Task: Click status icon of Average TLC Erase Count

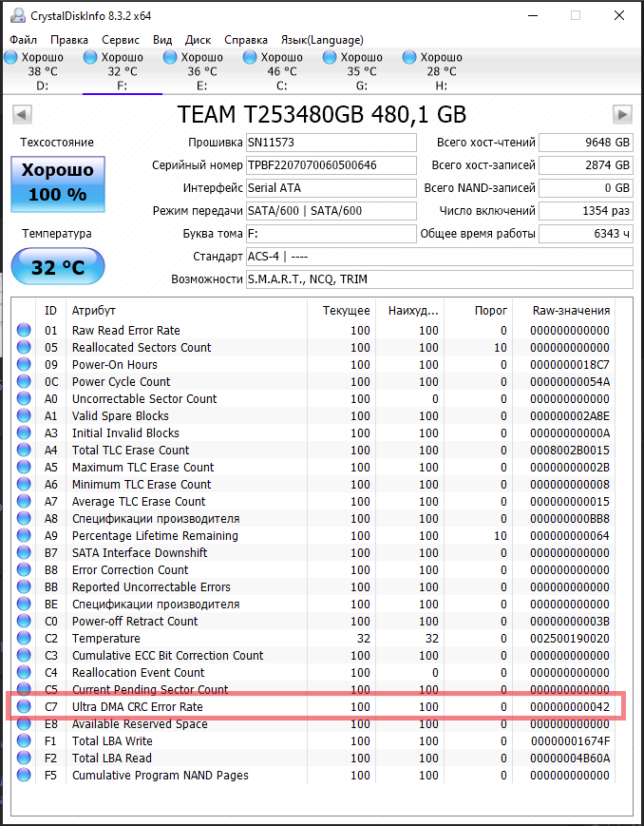Action: pyautogui.click(x=24, y=501)
